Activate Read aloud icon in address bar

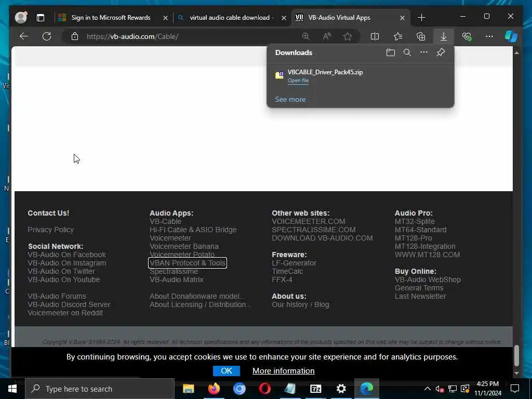(327, 36)
